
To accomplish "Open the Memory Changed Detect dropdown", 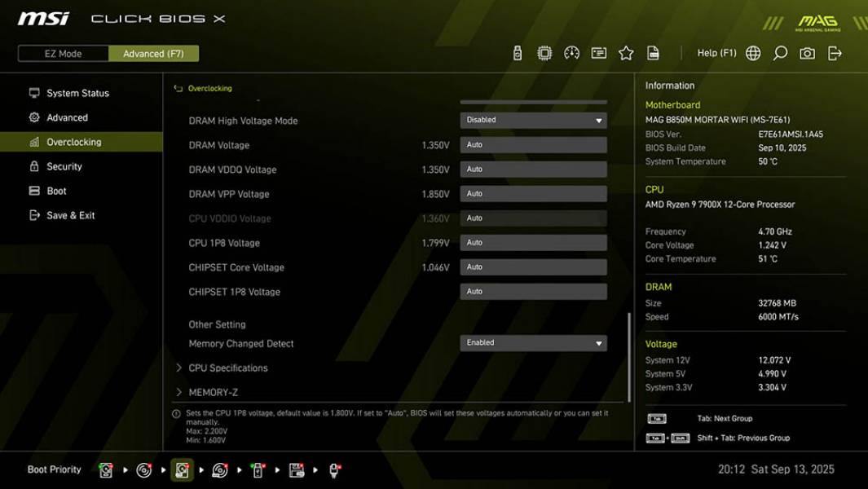I will [x=534, y=342].
